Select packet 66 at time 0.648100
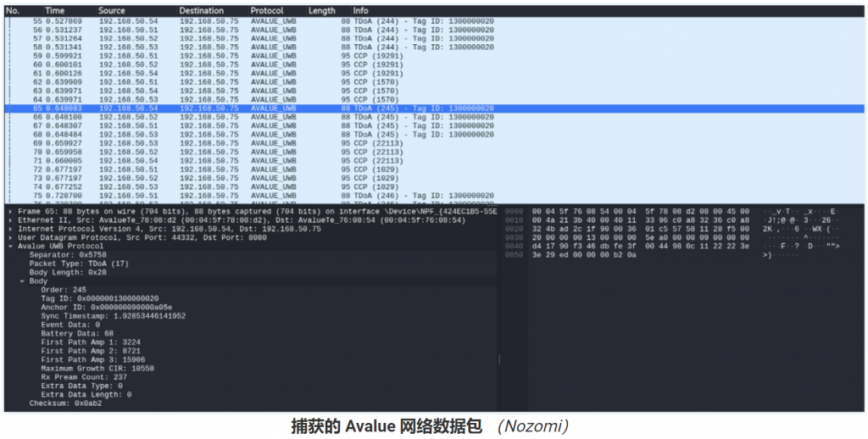 click(435, 117)
